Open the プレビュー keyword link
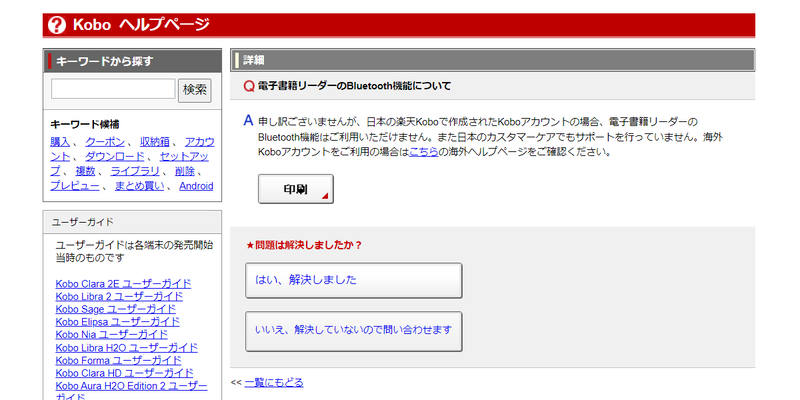 click(75, 186)
